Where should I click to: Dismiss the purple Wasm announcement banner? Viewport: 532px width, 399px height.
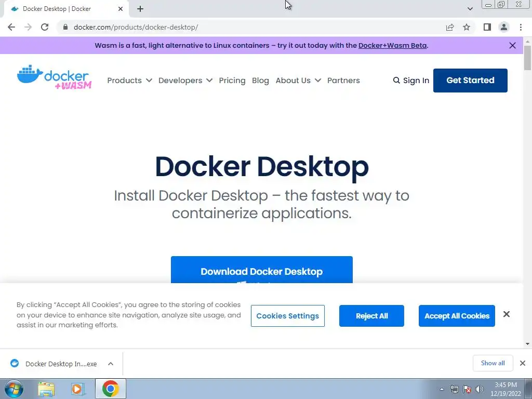[513, 46]
